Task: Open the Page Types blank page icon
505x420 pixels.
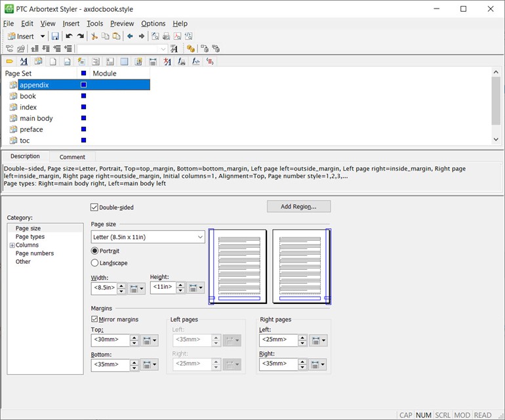Action: 53,61
